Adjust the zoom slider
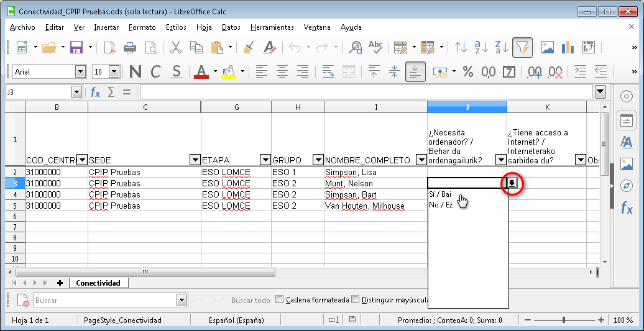 coord(564,320)
